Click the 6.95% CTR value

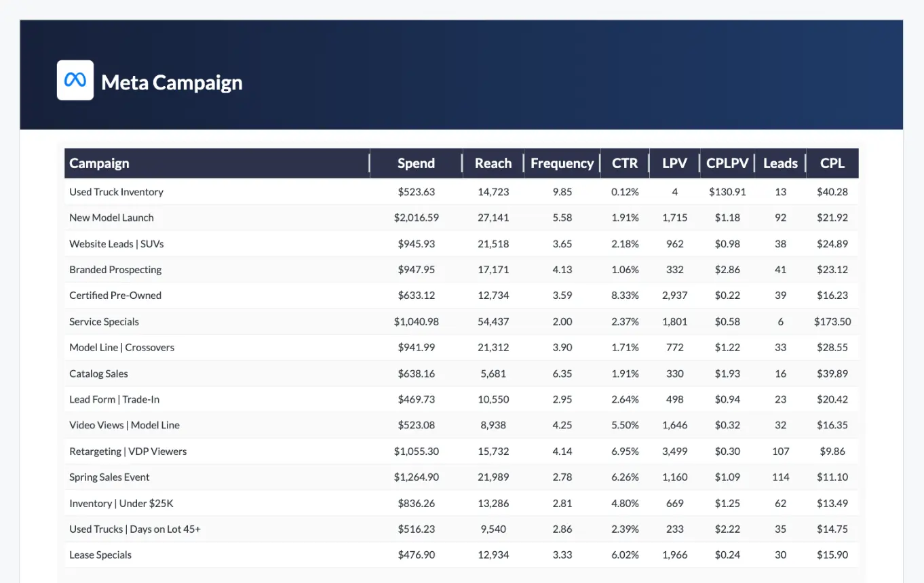tap(625, 451)
